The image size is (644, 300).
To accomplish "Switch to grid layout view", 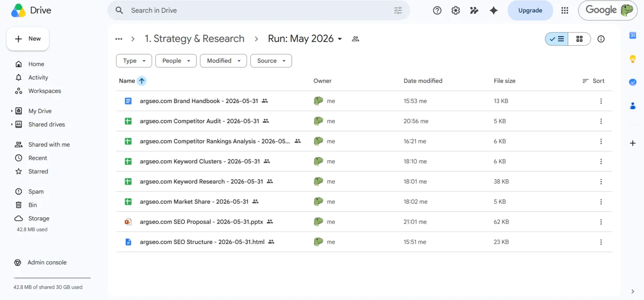I will [580, 39].
